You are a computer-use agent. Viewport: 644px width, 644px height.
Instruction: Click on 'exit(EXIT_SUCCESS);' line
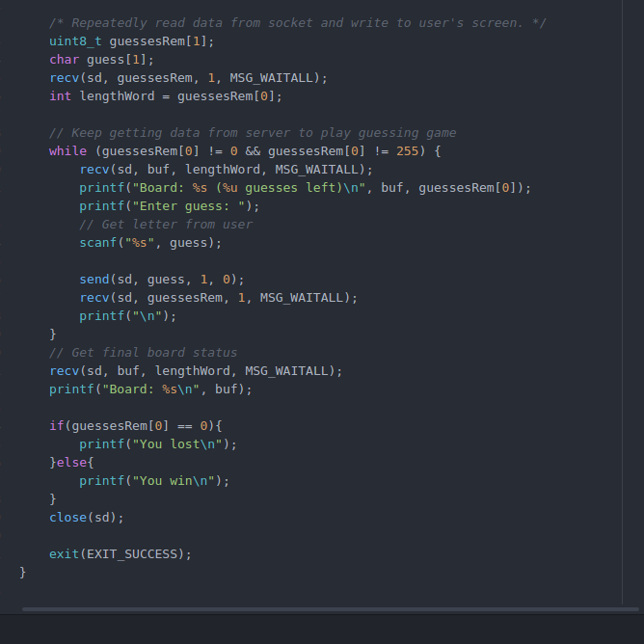[121, 554]
